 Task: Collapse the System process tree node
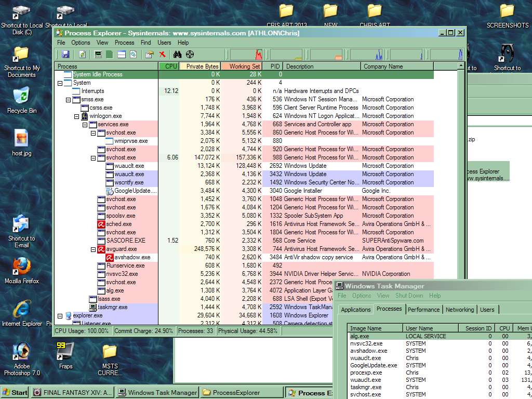(60, 83)
